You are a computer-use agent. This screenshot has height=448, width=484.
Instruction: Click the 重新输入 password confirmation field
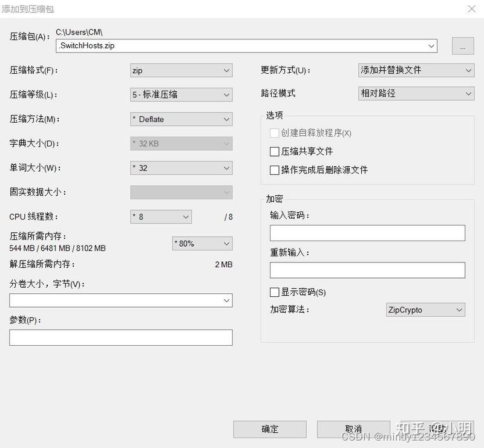click(367, 270)
